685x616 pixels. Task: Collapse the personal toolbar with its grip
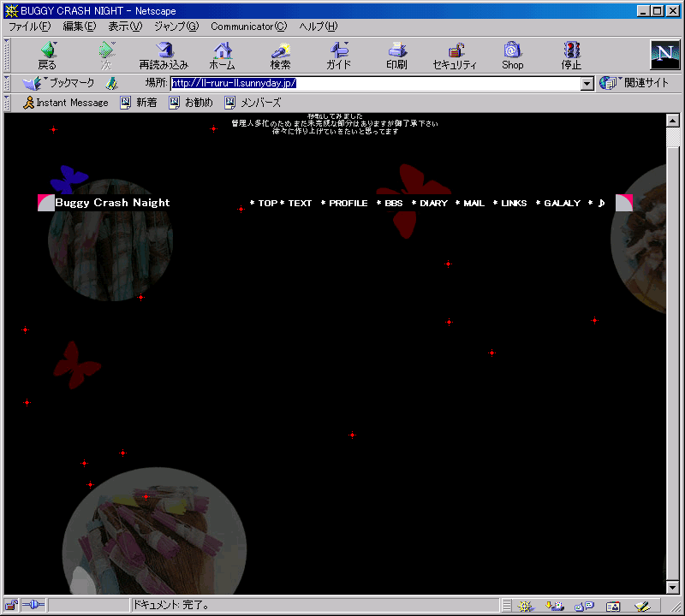click(x=7, y=103)
